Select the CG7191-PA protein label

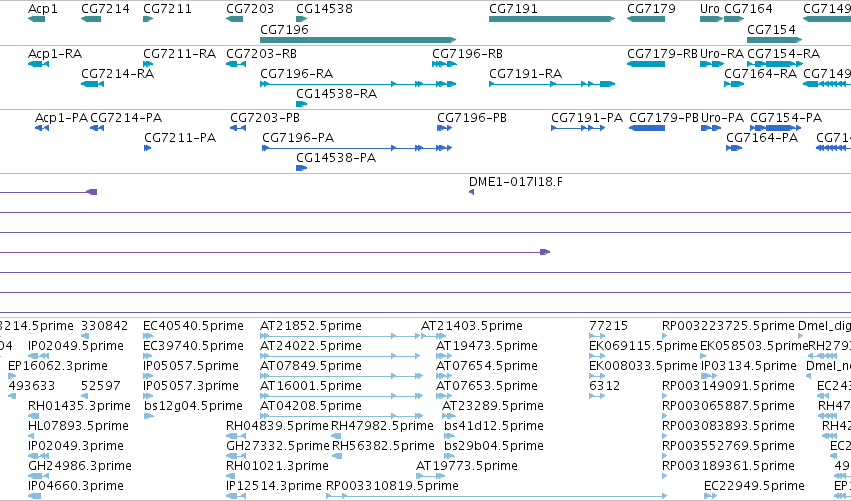point(587,118)
